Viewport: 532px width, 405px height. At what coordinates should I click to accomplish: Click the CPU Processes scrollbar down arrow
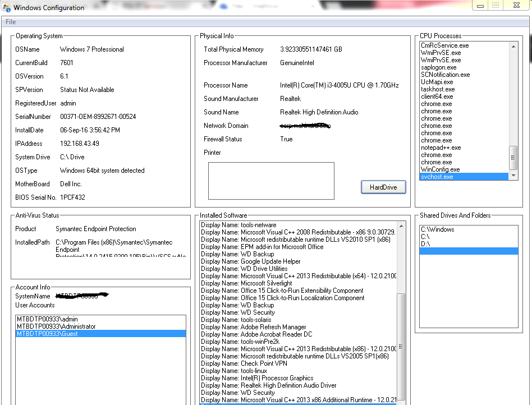tap(512, 177)
